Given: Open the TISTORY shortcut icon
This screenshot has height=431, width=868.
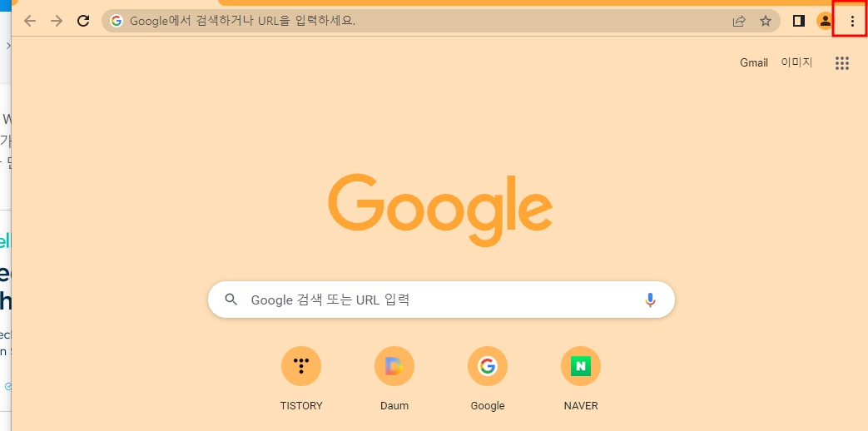Looking at the screenshot, I should 301,366.
